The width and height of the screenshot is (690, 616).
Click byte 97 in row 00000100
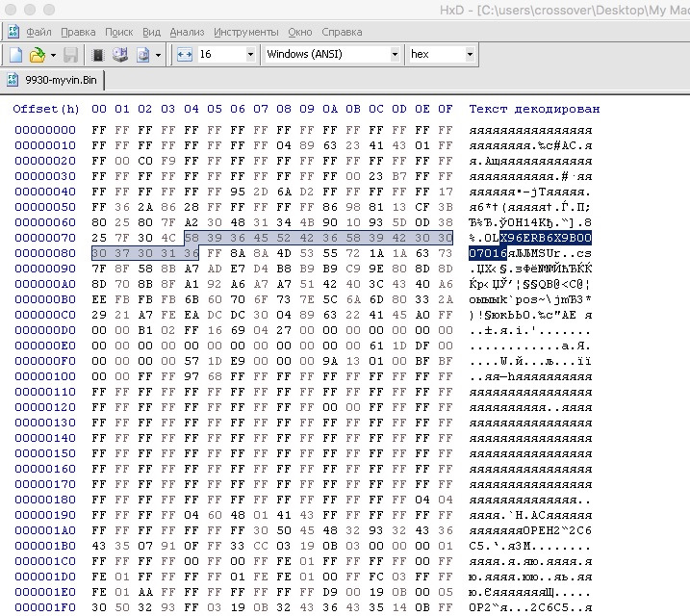pyautogui.click(x=192, y=376)
